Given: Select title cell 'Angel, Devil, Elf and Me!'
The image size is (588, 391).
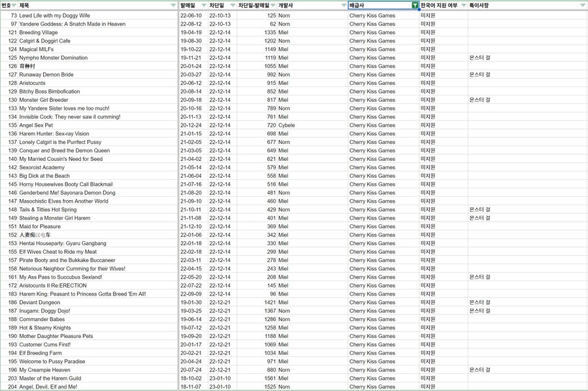Looking at the screenshot, I should (x=48, y=386).
